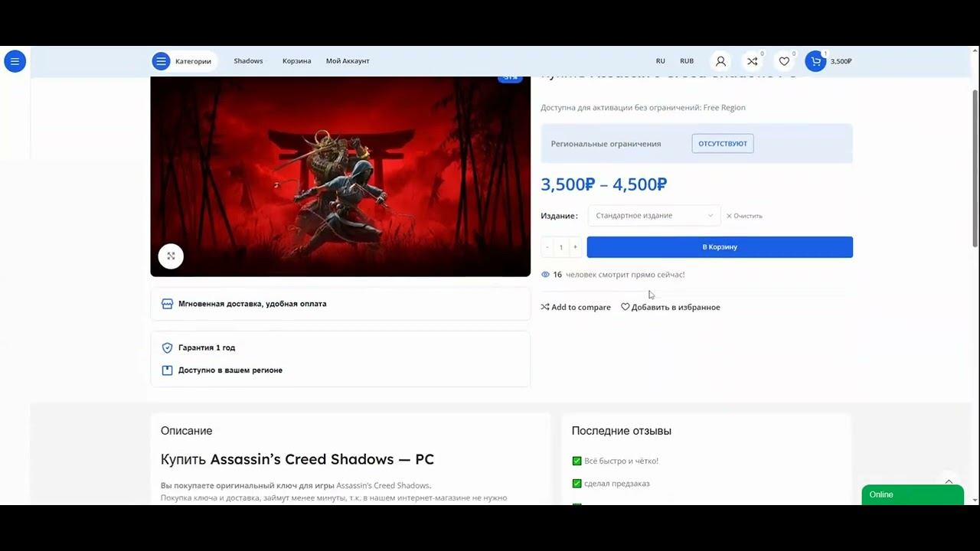Click the icon beside Доступно в вашем регионе
The image size is (980, 551).
[167, 370]
